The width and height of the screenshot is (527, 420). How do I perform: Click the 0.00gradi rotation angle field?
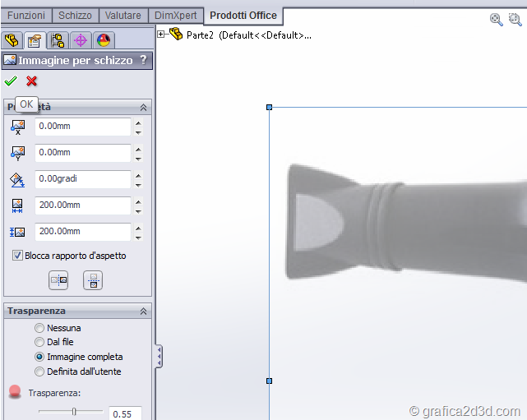click(x=82, y=179)
